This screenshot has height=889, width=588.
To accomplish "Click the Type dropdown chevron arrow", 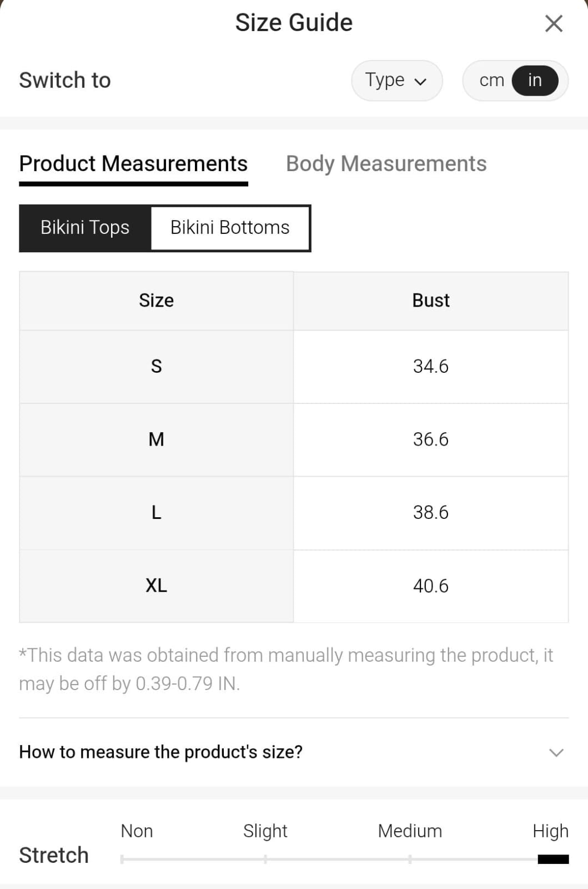I will [421, 82].
